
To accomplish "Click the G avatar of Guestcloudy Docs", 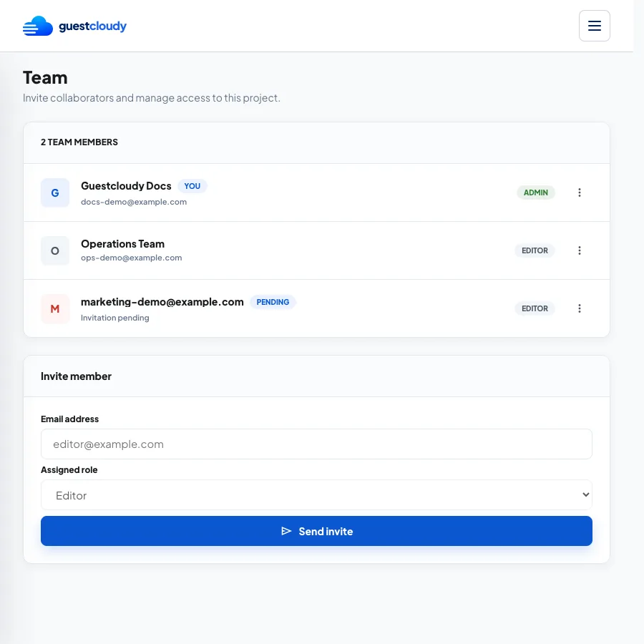I will (x=55, y=192).
